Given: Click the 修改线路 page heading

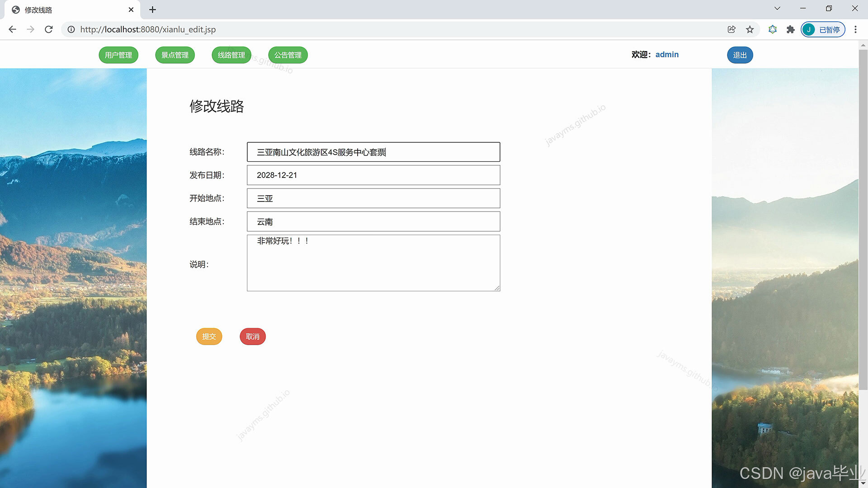Looking at the screenshot, I should click(217, 106).
